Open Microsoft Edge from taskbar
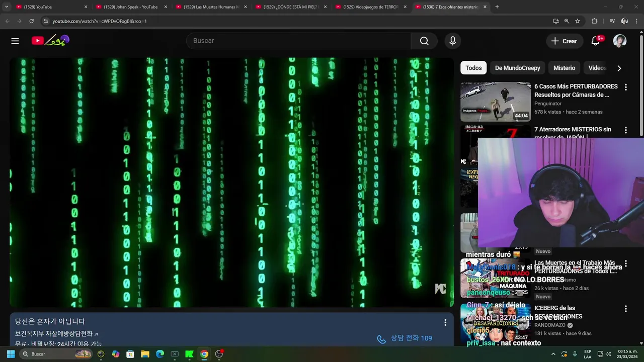 pos(160,354)
